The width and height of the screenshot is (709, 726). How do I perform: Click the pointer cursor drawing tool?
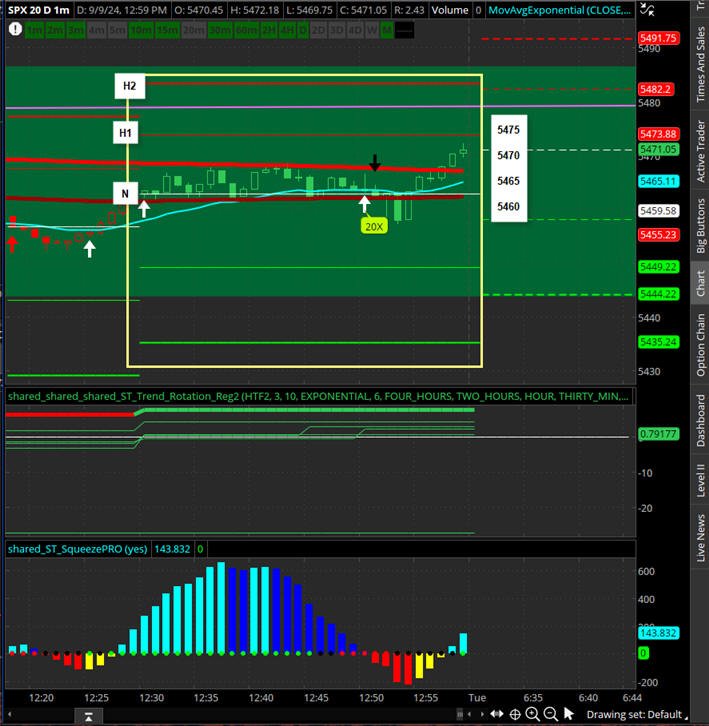click(569, 714)
